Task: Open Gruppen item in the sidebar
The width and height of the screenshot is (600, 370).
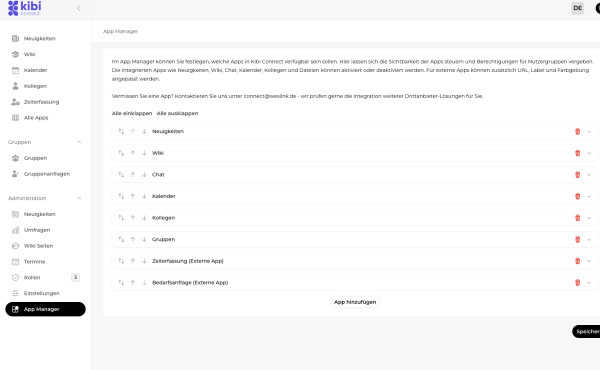Action: click(x=45, y=158)
